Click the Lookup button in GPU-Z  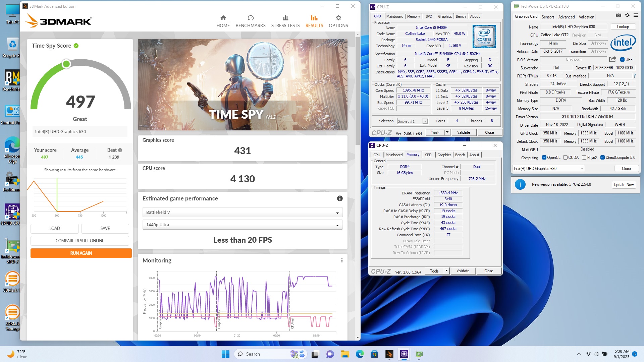click(x=623, y=27)
